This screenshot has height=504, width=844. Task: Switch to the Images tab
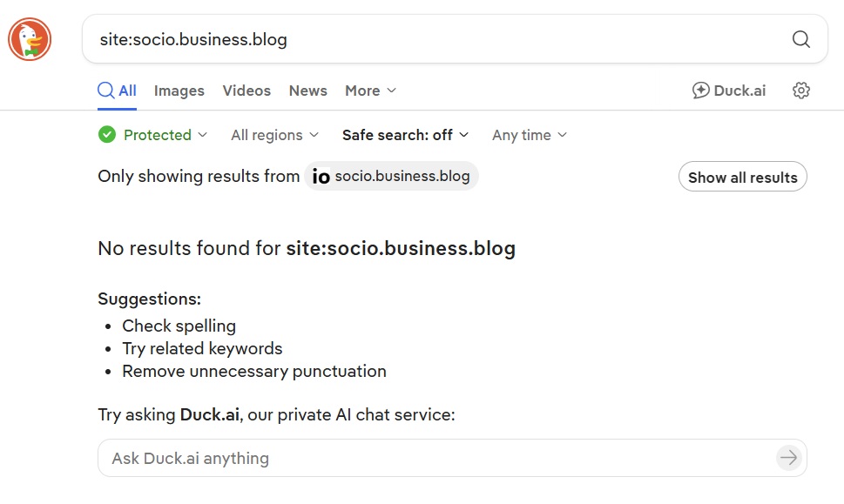(179, 91)
